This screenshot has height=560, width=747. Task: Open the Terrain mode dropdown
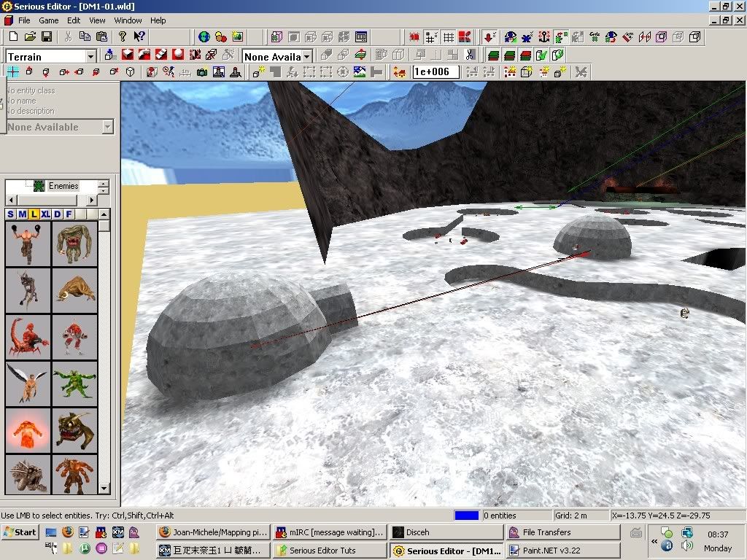tap(90, 57)
